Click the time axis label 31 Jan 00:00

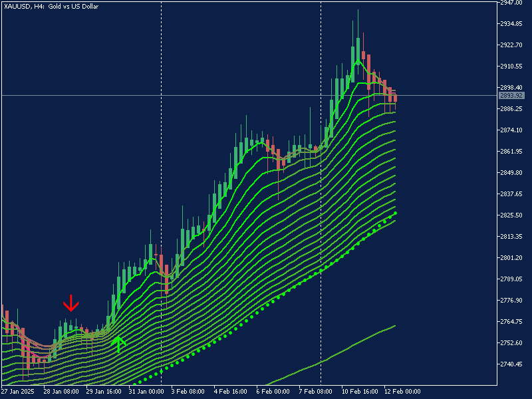click(146, 392)
